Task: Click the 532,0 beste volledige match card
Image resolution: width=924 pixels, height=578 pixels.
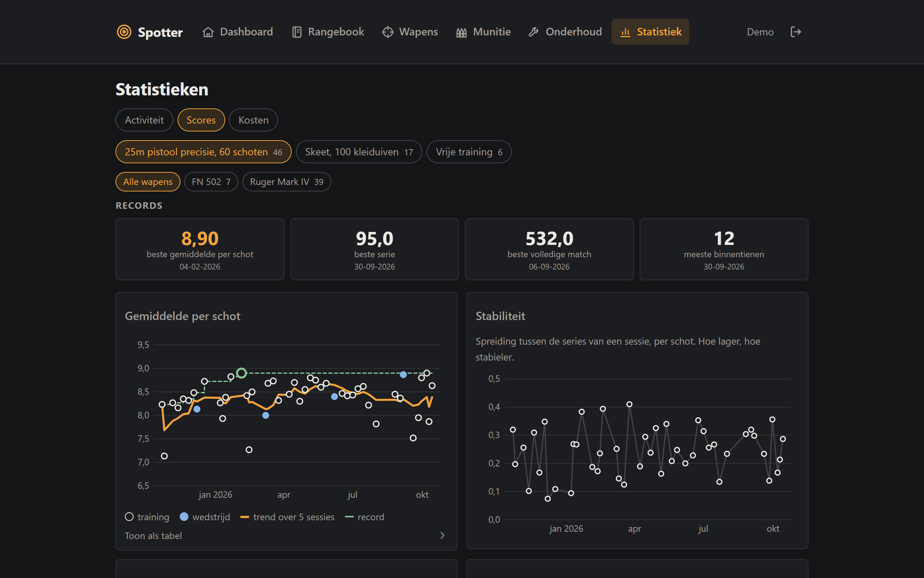Action: (x=549, y=249)
